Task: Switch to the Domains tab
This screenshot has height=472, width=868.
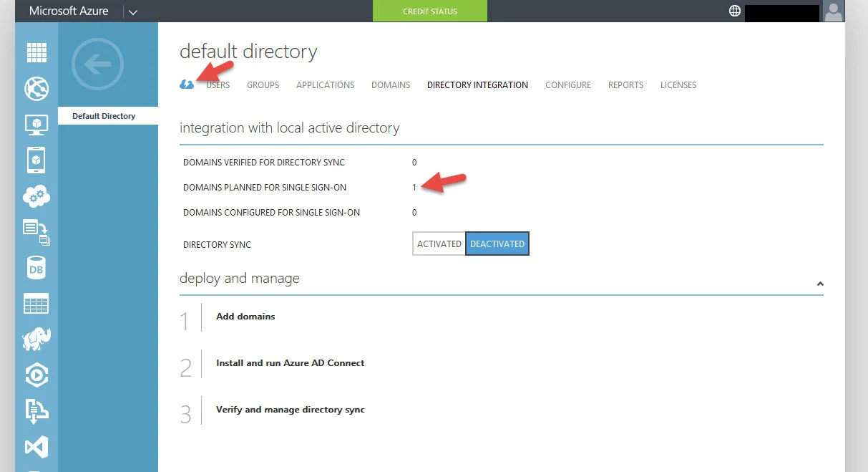Action: [391, 85]
